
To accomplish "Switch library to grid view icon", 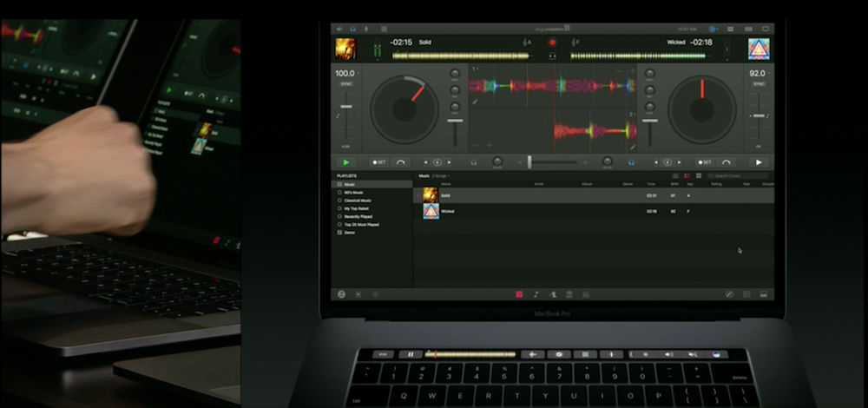I will [x=698, y=175].
